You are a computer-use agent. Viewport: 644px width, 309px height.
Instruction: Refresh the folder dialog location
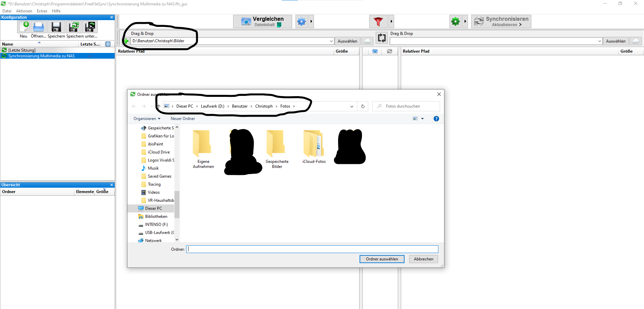tap(363, 106)
